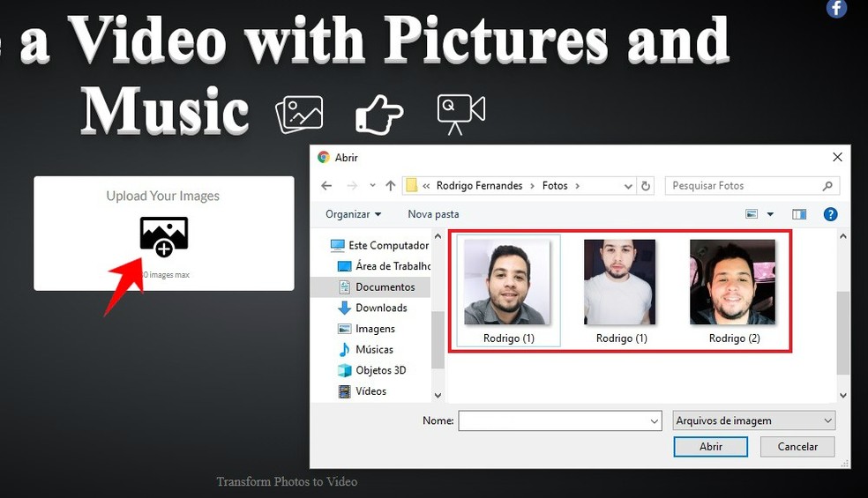The width and height of the screenshot is (868, 498).
Task: Click the Upload Your Images heading
Action: click(x=162, y=196)
